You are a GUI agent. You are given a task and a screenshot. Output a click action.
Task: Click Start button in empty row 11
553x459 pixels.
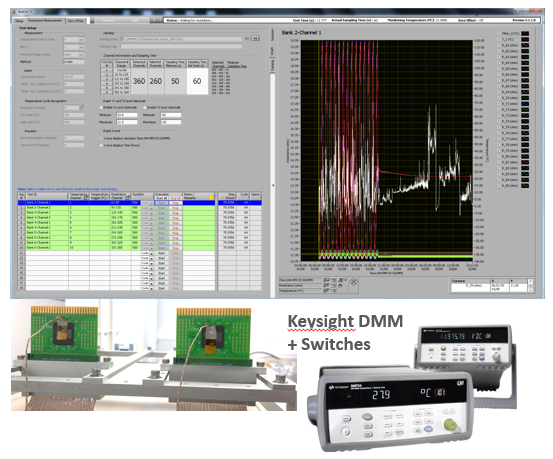(x=161, y=253)
